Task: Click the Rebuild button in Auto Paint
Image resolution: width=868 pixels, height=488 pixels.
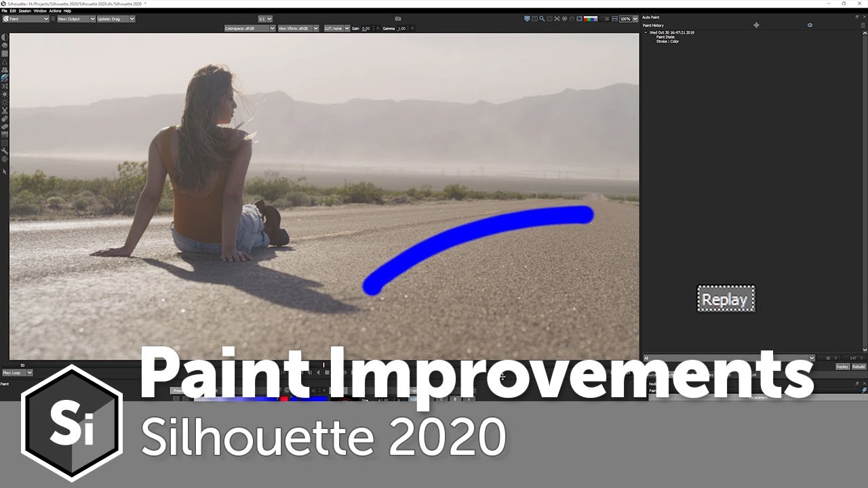Action: point(859,367)
